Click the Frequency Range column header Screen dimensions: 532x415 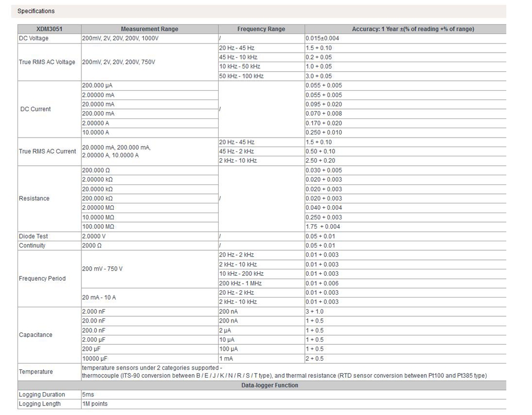261,29
